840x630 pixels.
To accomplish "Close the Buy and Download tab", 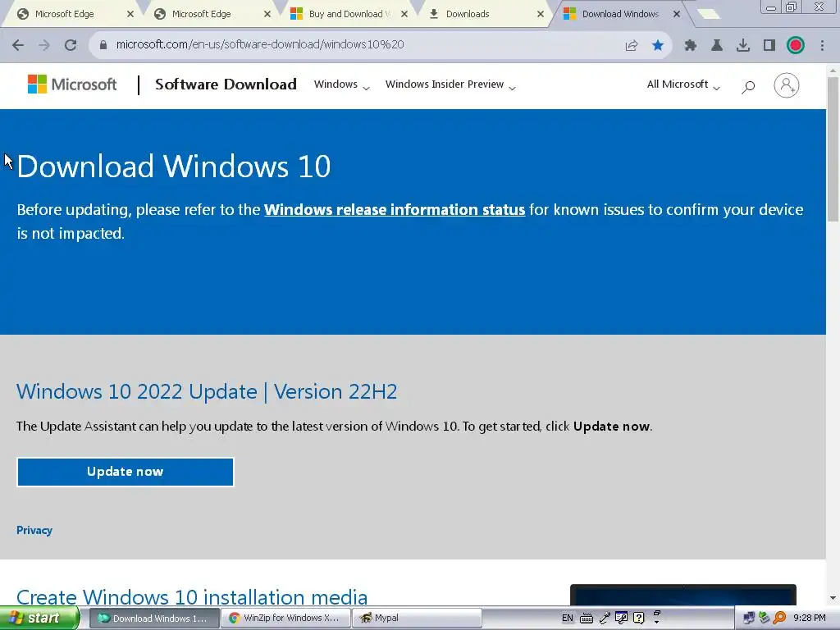I will tap(404, 15).
